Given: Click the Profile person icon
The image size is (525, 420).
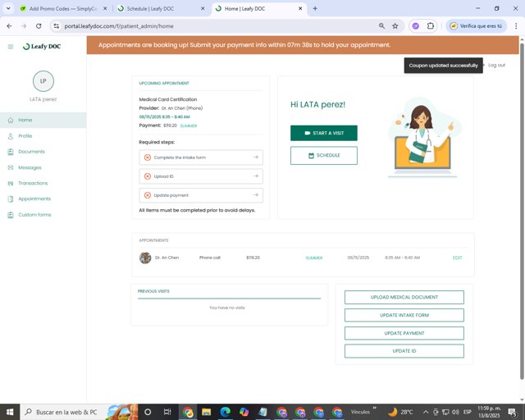Looking at the screenshot, I should 11,136.
